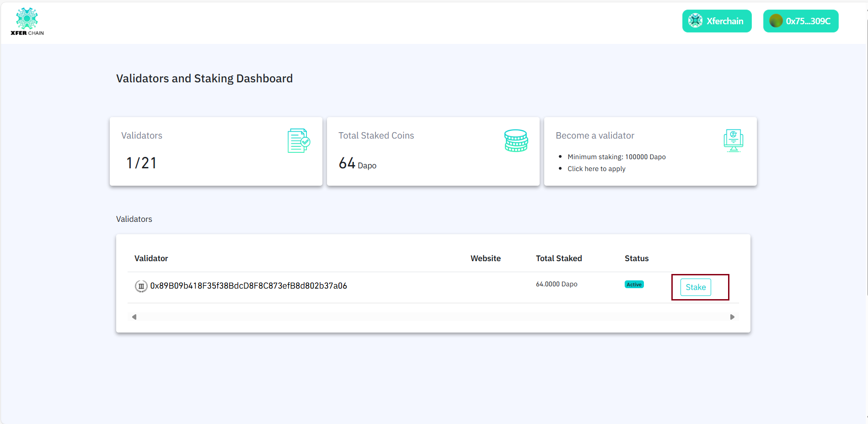Screen dimensions: 868x424
Task: Click the Stake button for validator 0x89B09b
Action: click(695, 287)
